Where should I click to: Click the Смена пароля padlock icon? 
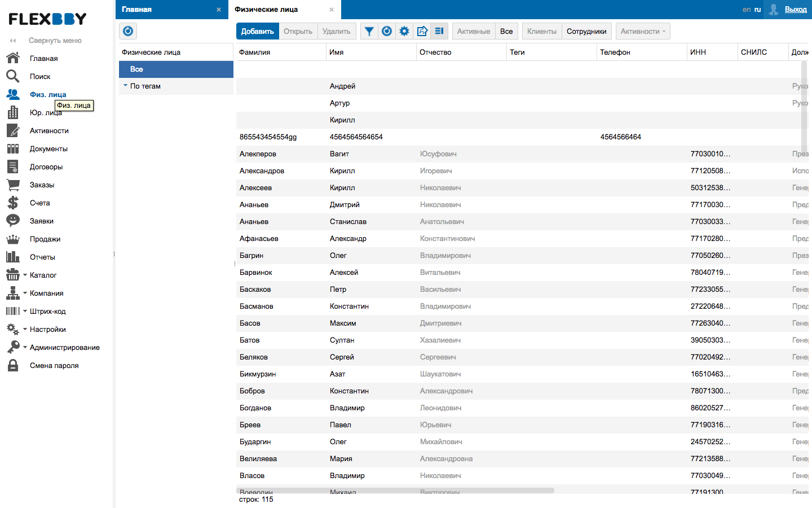[13, 365]
